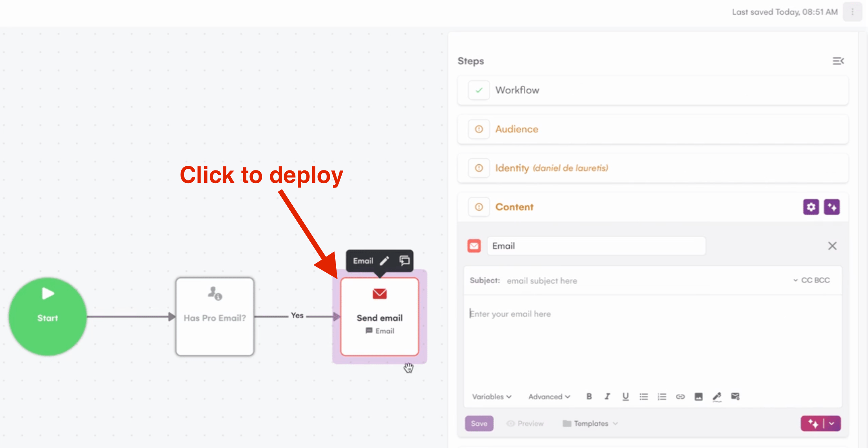Select the Start node
Screen dimensions: 868x448
48,316
